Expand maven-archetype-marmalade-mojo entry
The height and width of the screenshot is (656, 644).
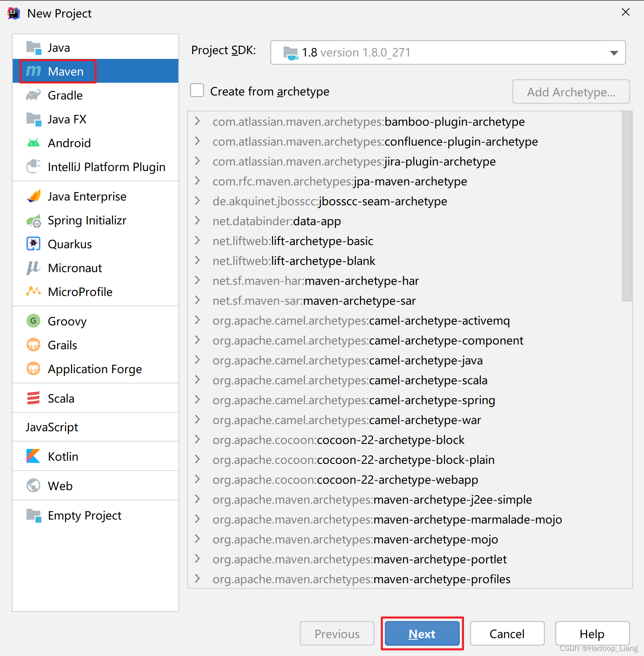(197, 519)
